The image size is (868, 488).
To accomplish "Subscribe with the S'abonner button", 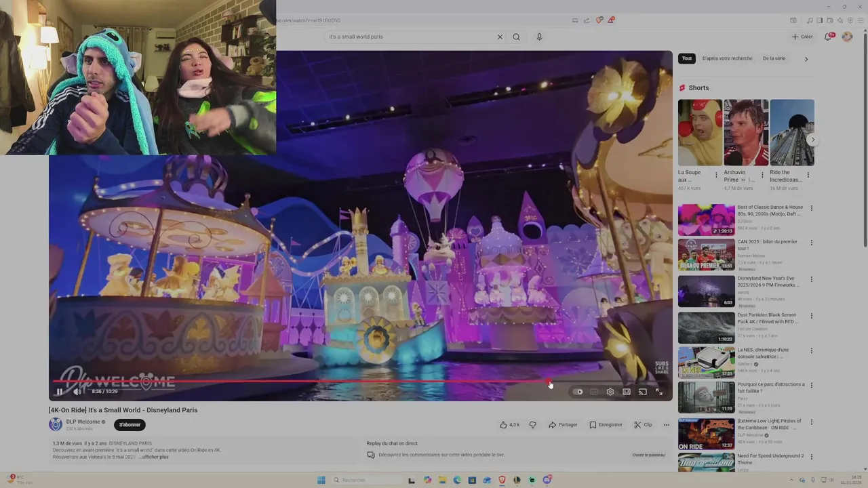I will pyautogui.click(x=130, y=425).
